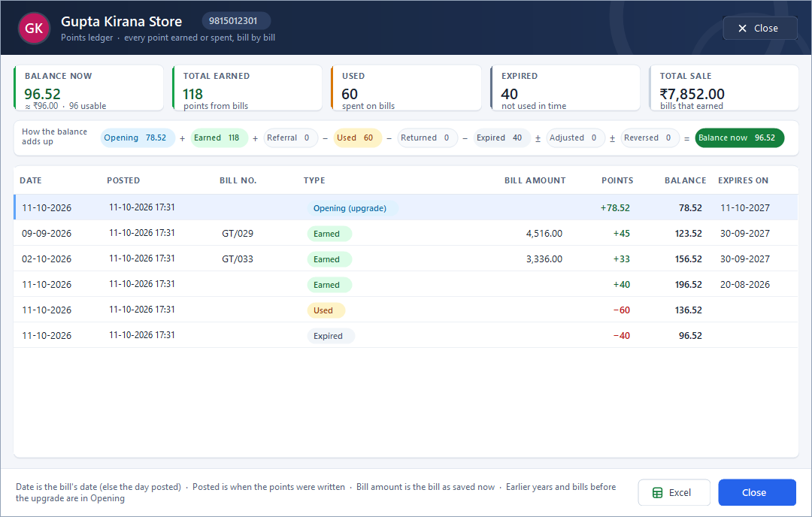Image resolution: width=812 pixels, height=517 pixels.
Task: Select the Used tag in the −60 row
Action: (326, 310)
